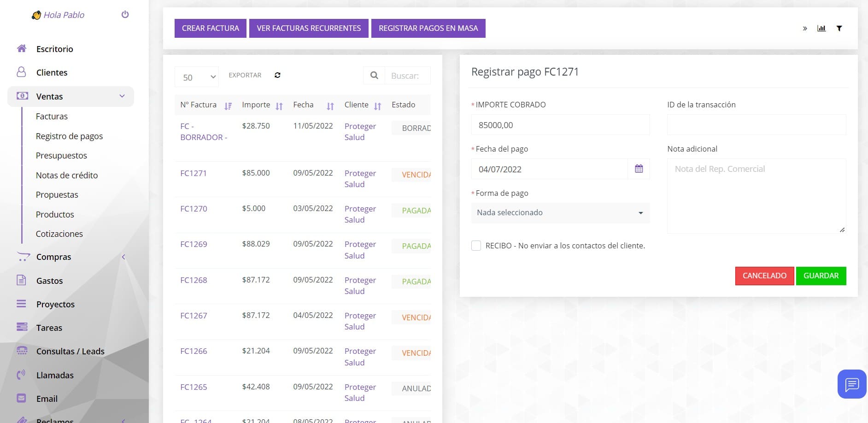Sort by Importe column icon
The height and width of the screenshot is (423, 868).
(x=279, y=106)
